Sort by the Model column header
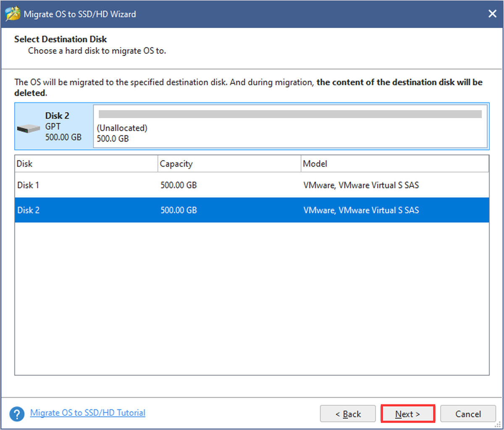Viewport: 504px width, 430px height. coord(395,164)
